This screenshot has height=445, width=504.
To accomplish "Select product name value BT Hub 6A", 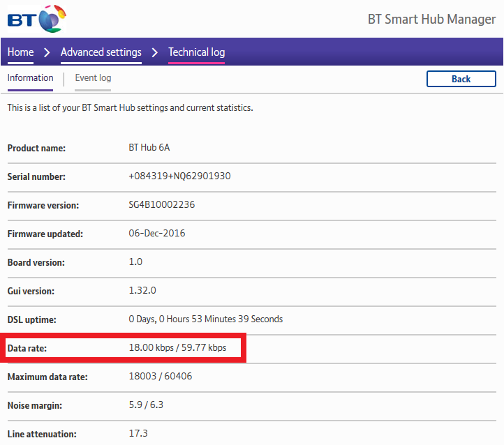I will (x=149, y=147).
